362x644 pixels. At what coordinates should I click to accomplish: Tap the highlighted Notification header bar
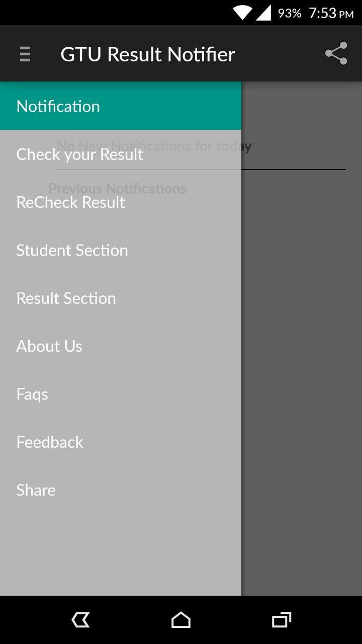click(121, 106)
